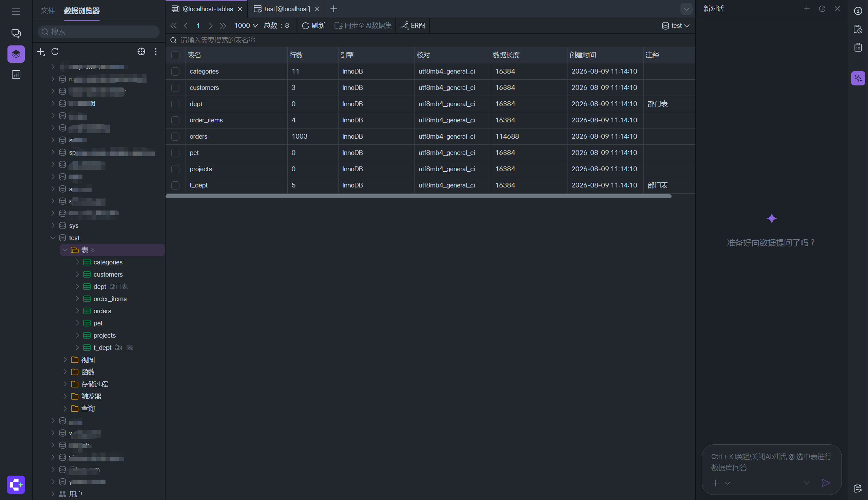Viewport: 868px width, 500px height.
Task: Open the chat conversations sidebar icon
Action: (x=16, y=33)
